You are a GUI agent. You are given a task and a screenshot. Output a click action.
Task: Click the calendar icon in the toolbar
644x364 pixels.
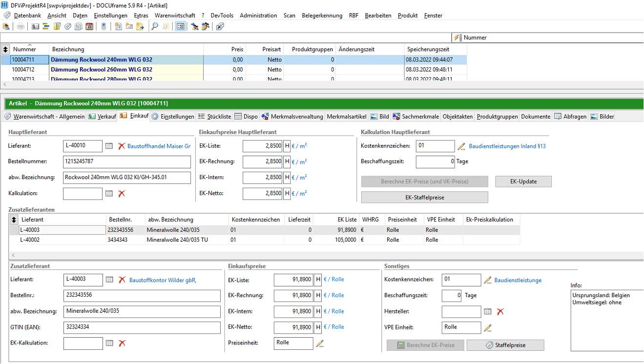[89, 26]
